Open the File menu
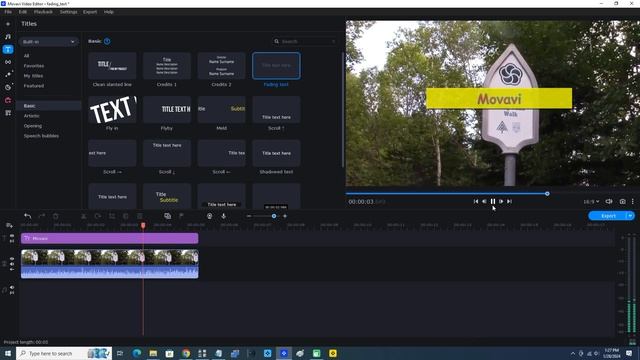 [8, 12]
